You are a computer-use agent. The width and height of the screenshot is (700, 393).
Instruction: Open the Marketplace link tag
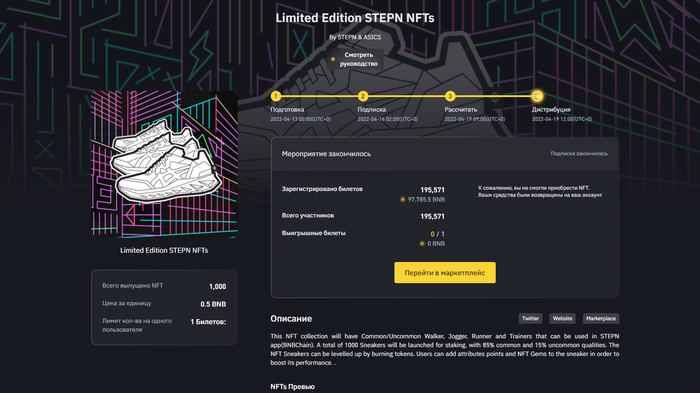click(x=601, y=318)
